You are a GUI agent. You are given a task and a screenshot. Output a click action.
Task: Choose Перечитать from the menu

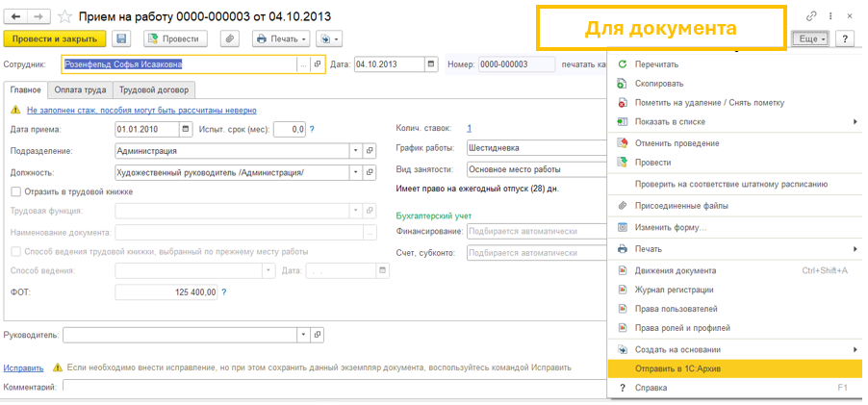coord(735,64)
